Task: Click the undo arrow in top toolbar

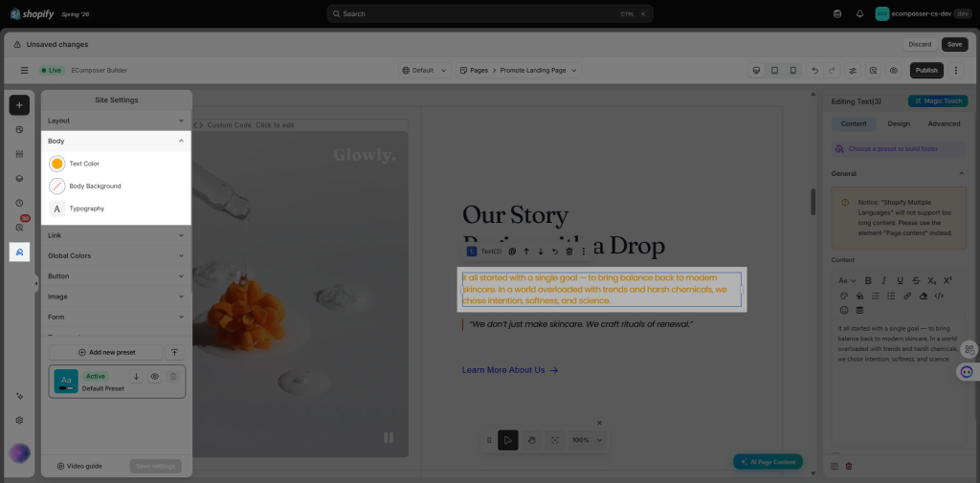Action: tap(814, 71)
